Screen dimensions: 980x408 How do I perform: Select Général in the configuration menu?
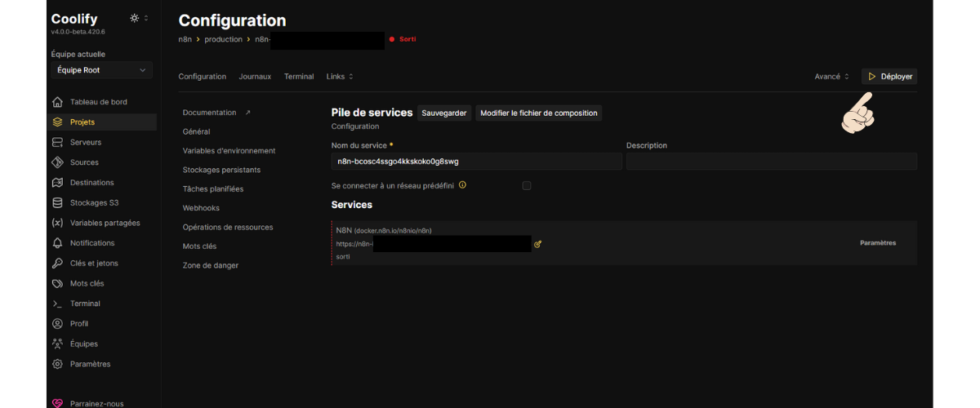point(196,131)
